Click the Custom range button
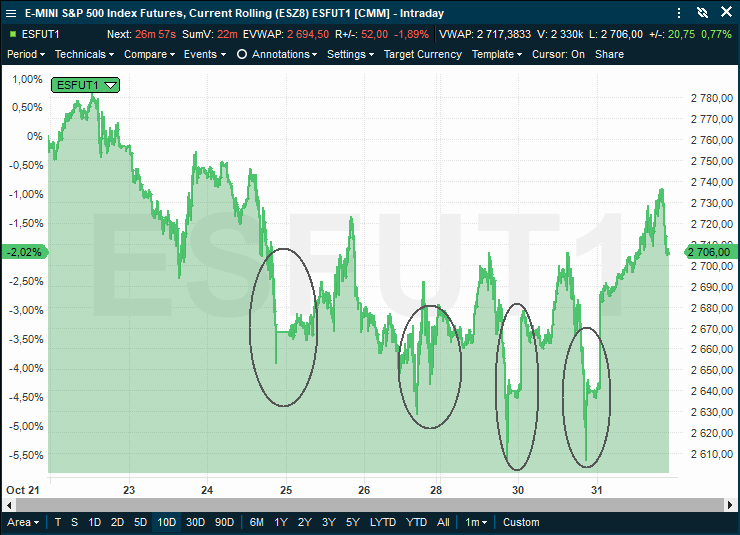Viewport: 740px width, 535px height. pos(521,522)
